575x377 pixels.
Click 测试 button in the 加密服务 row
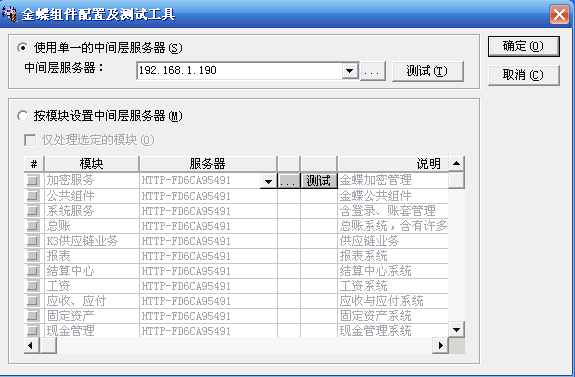coord(319,181)
